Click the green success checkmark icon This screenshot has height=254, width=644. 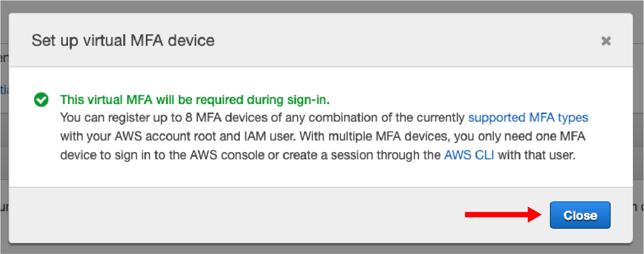coord(41,100)
